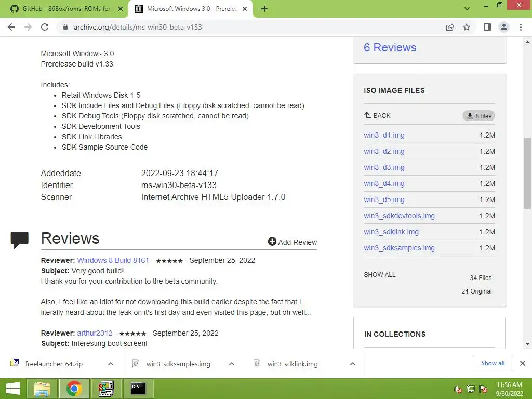The width and height of the screenshot is (532, 399).
Task: Open the 6 Reviews link
Action: [x=390, y=47]
